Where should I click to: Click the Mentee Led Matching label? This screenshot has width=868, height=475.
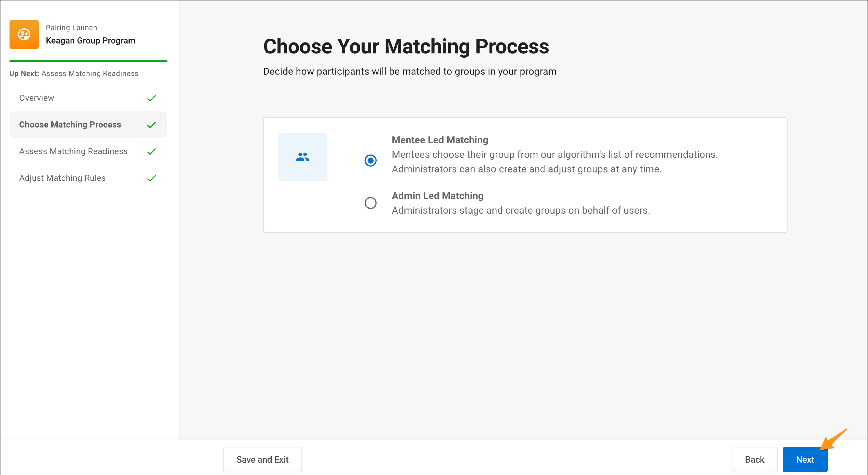440,140
